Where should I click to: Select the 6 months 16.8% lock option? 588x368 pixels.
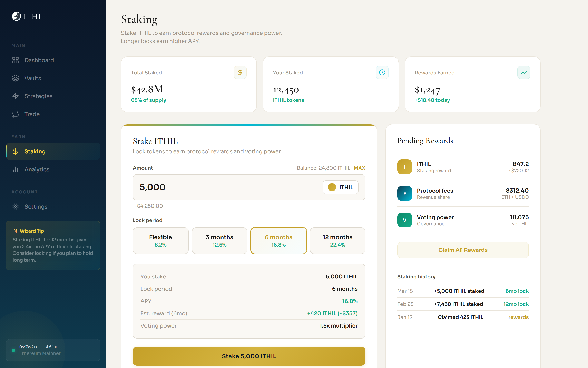tap(278, 241)
